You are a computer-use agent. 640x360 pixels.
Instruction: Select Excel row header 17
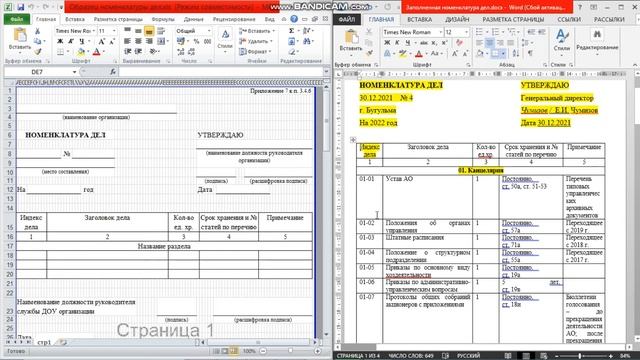(10, 246)
